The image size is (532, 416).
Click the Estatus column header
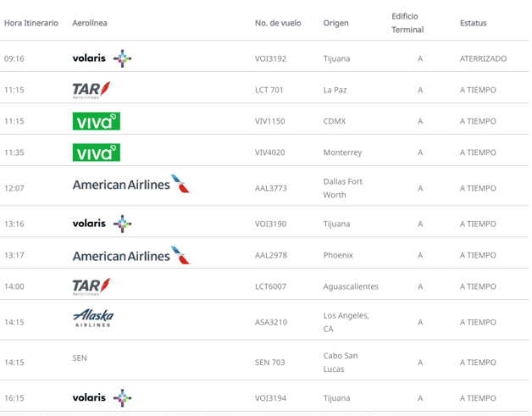pyautogui.click(x=473, y=23)
